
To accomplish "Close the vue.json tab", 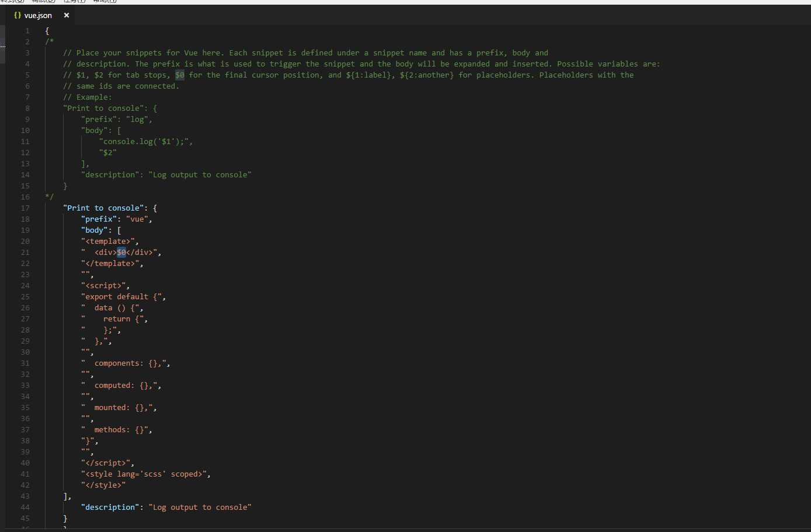I will point(67,16).
